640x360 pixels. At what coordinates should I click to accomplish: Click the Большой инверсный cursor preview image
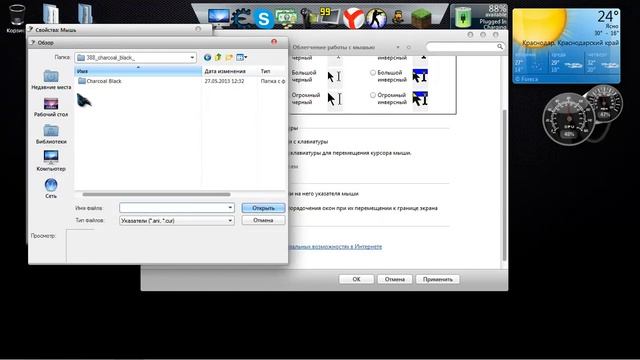click(x=420, y=76)
